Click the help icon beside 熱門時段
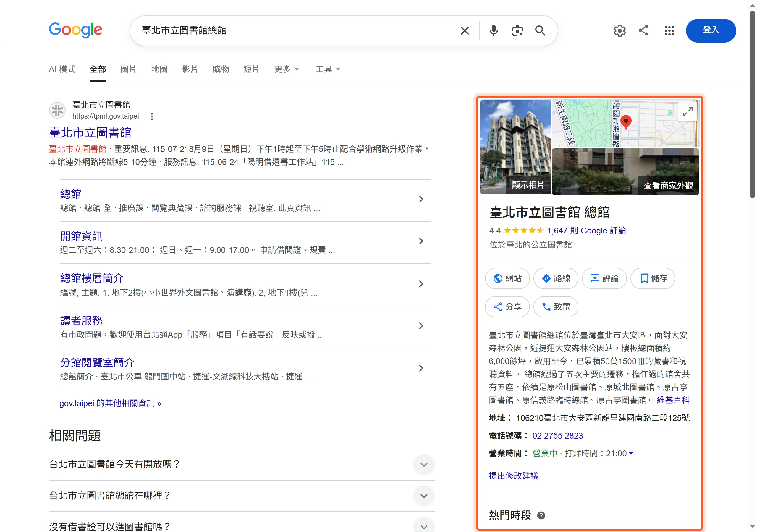Screen dimensions: 757x532 pyautogui.click(x=541, y=515)
